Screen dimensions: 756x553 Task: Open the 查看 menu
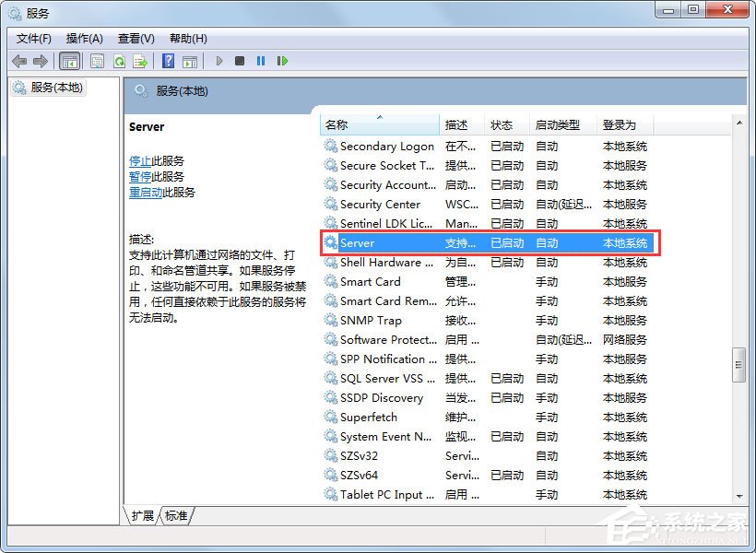(135, 38)
